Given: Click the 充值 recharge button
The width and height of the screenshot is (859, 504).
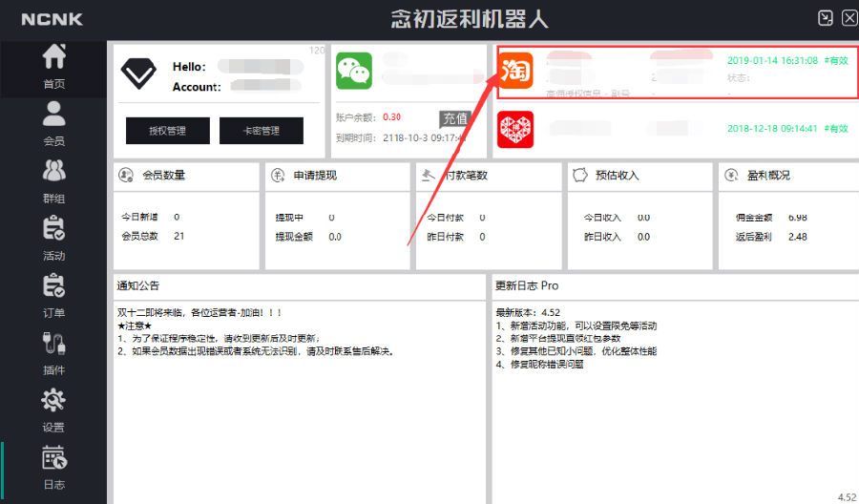Looking at the screenshot, I should click(x=454, y=118).
